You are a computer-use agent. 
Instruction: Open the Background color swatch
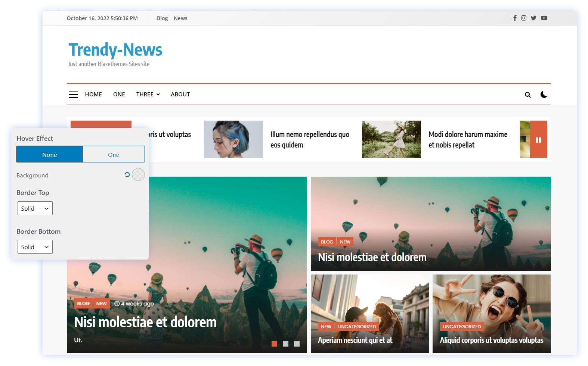click(x=138, y=174)
